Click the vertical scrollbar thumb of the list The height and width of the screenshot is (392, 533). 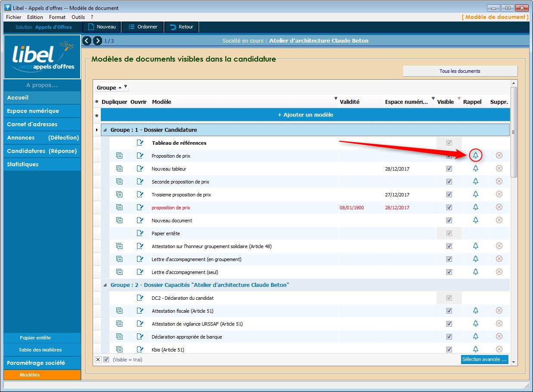[514, 132]
